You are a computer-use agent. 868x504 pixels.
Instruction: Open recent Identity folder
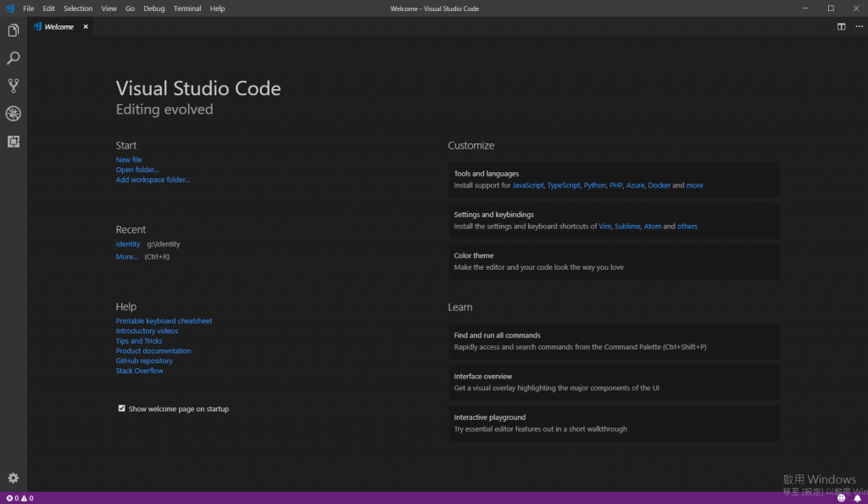click(x=128, y=244)
